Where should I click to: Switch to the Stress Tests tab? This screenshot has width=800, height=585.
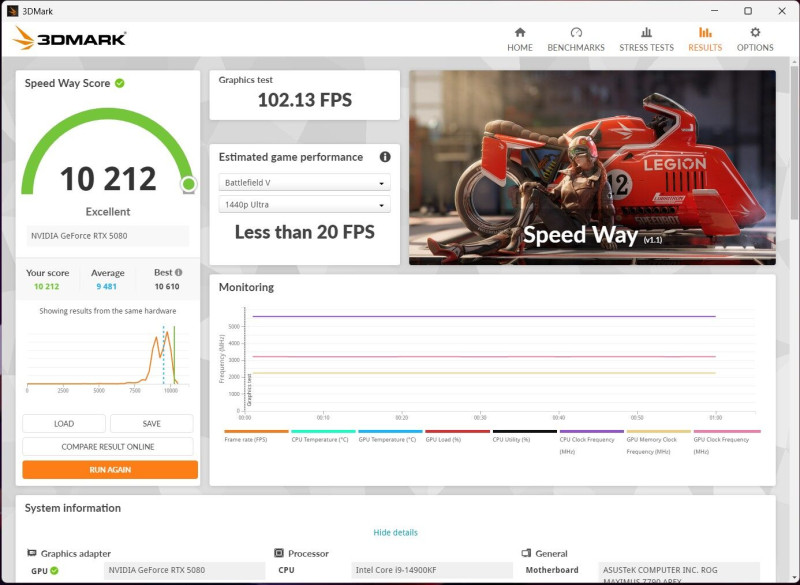pos(646,40)
